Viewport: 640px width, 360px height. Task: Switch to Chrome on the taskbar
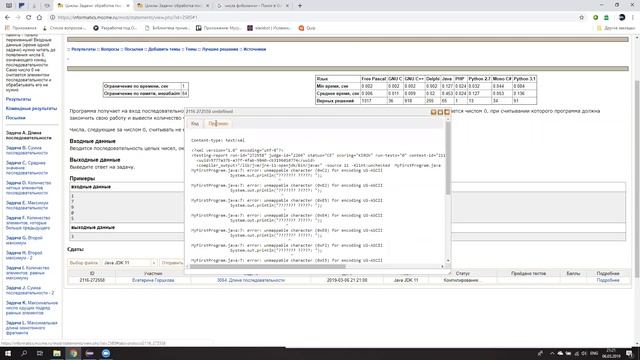point(73,353)
